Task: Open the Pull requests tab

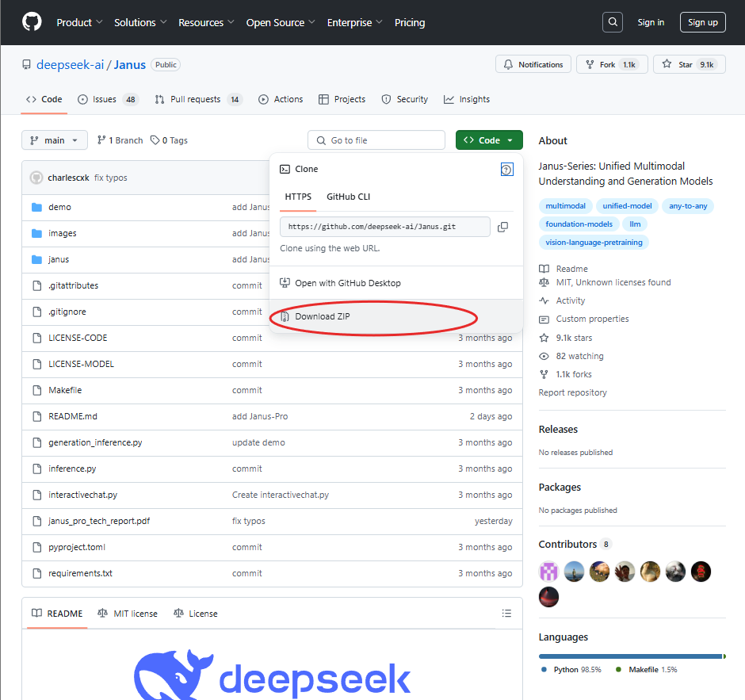Action: 198,99
